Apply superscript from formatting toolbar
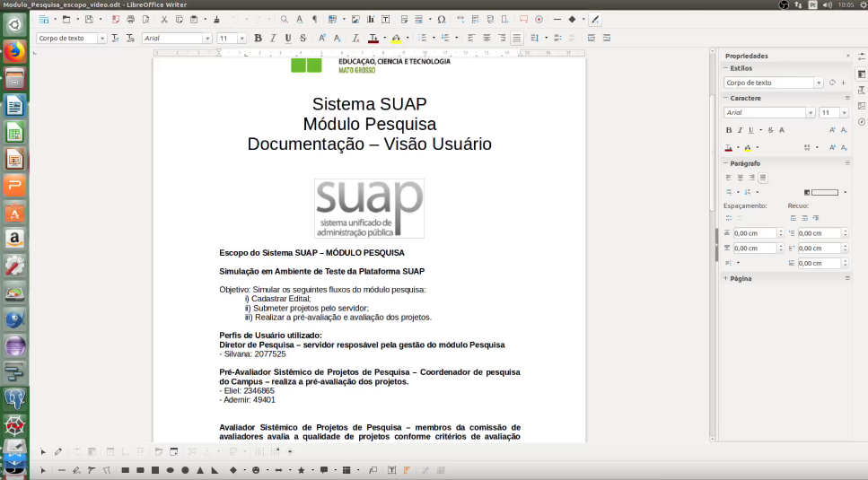Screen dimensions: 868x480 click(x=321, y=39)
